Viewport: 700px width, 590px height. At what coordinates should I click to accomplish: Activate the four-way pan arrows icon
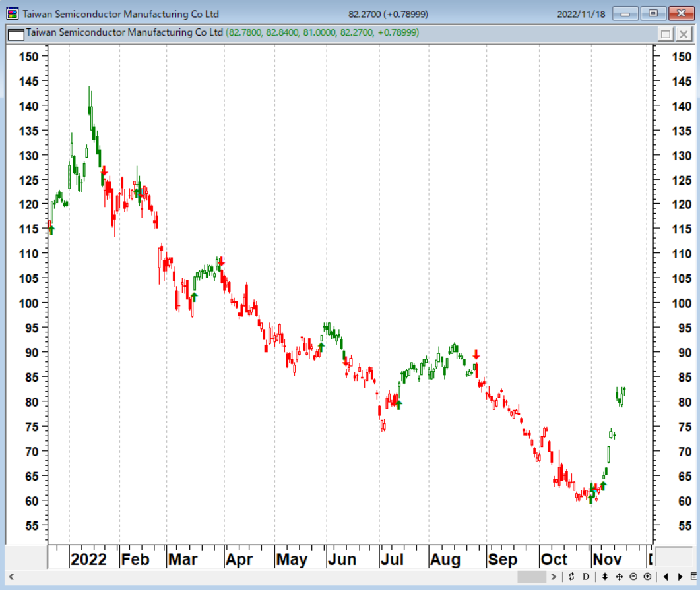(620, 577)
